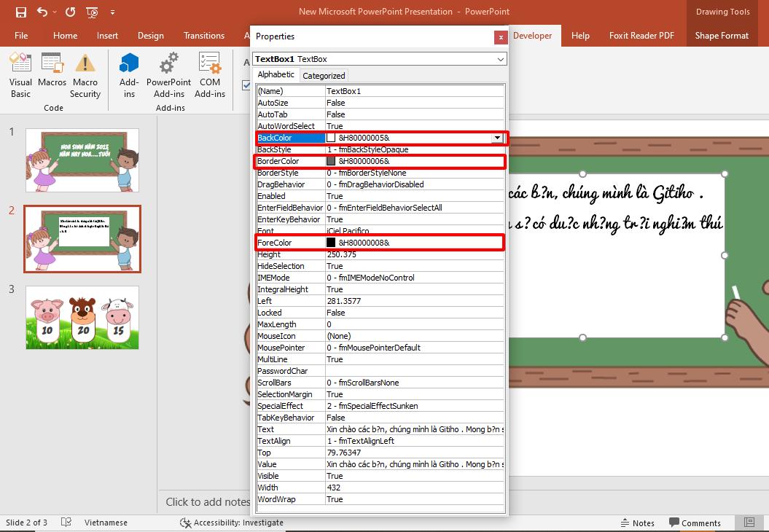This screenshot has height=532, width=769.
Task: Open the BackColor value dropdown
Action: [x=496, y=138]
